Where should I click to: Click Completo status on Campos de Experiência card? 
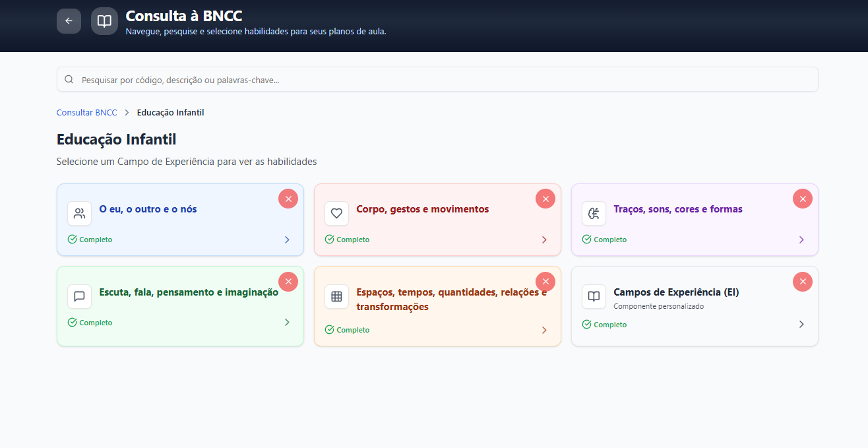click(610, 325)
